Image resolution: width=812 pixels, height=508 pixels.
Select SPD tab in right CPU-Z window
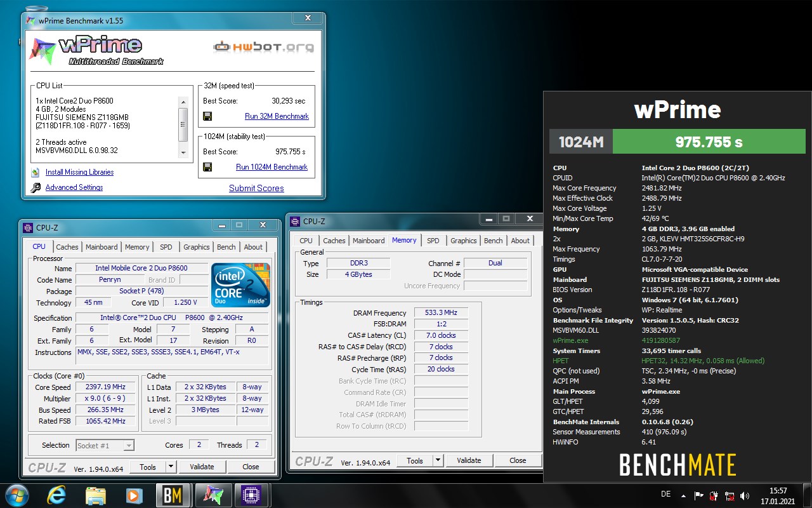[x=433, y=241]
